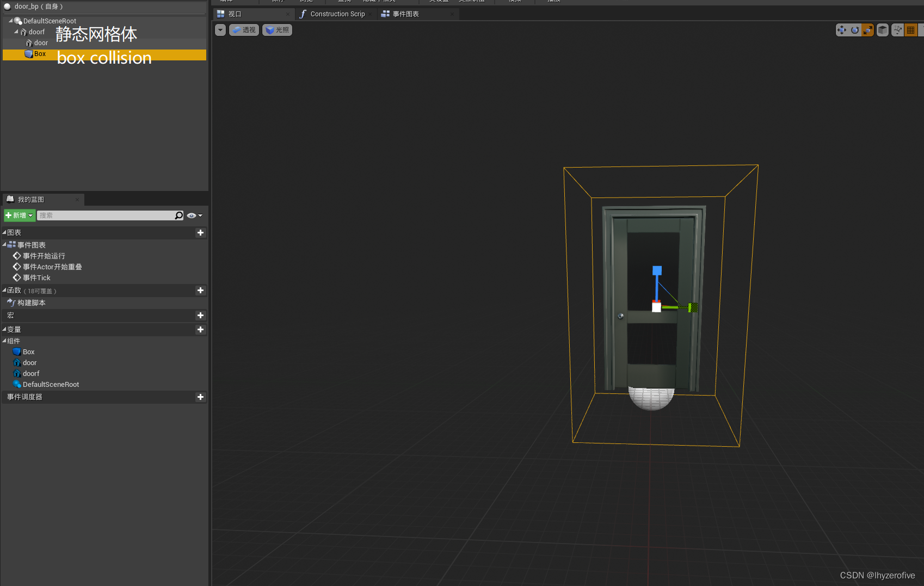Toggle the world/local transform space cube

point(882,30)
